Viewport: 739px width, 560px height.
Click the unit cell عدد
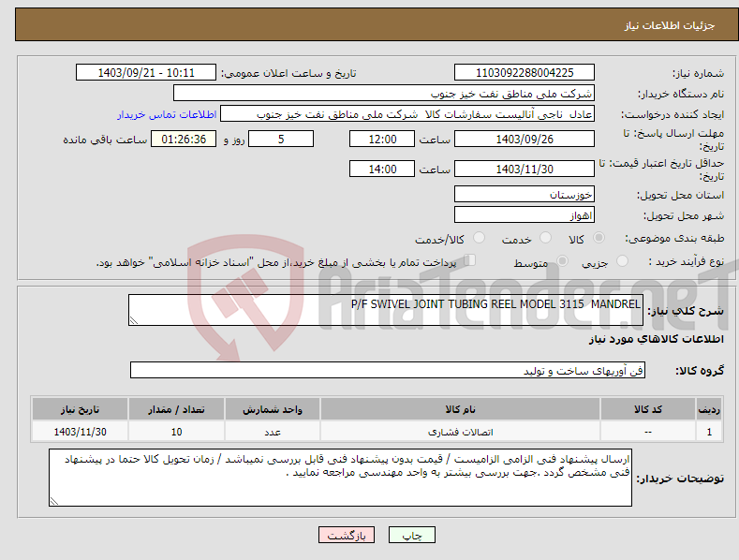point(273,432)
